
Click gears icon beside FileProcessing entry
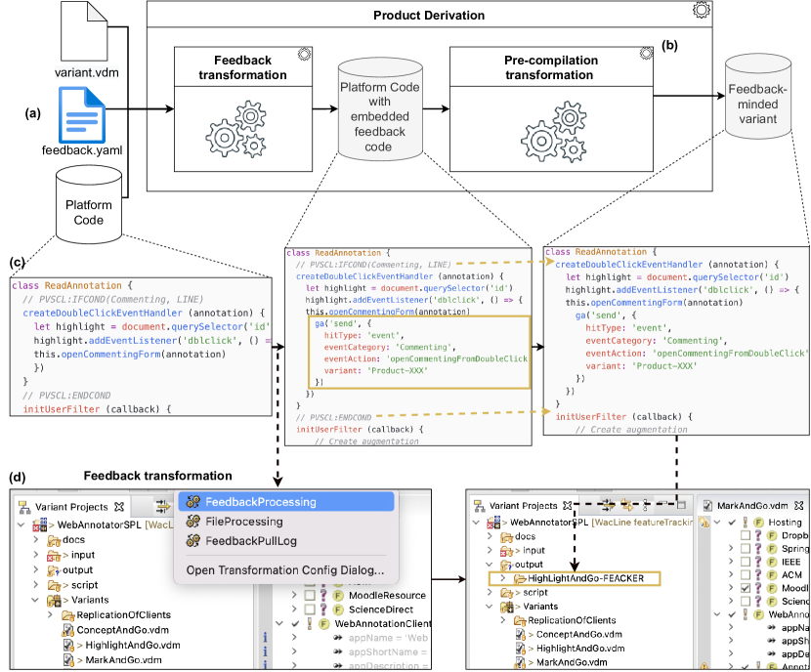pos(193,521)
